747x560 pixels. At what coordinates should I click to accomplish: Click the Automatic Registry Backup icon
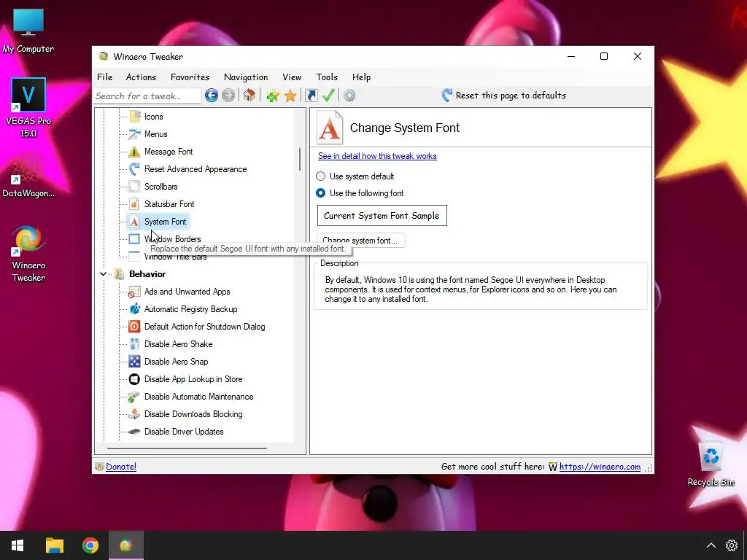pos(135,309)
